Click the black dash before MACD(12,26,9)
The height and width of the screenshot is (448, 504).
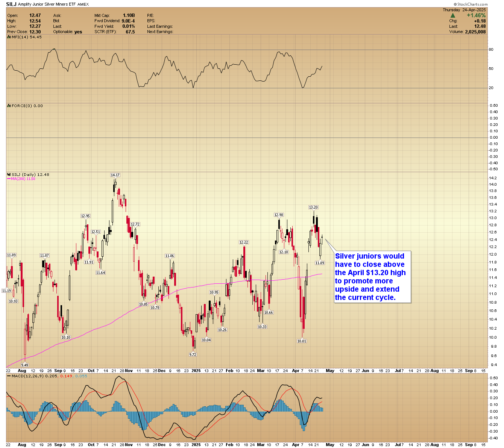coord(9,376)
